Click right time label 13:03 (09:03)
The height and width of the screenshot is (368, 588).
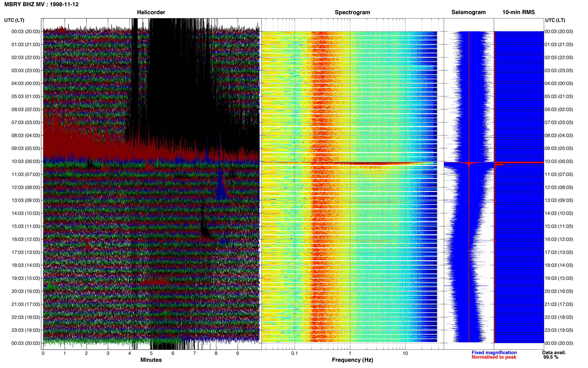(x=559, y=200)
